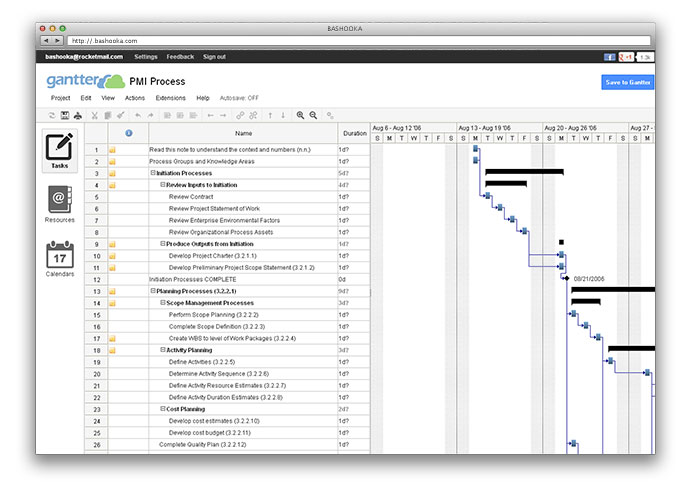
Task: Click the Sign out link
Action: pos(214,57)
